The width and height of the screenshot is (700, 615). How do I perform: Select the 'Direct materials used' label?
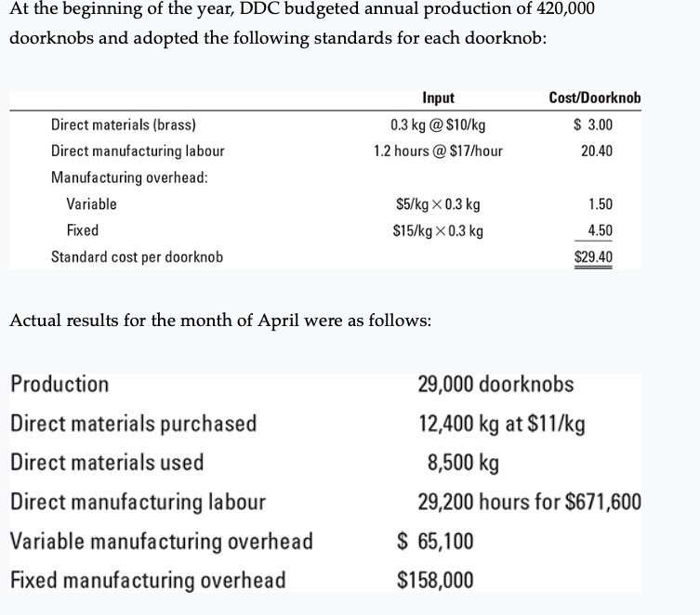(x=107, y=463)
